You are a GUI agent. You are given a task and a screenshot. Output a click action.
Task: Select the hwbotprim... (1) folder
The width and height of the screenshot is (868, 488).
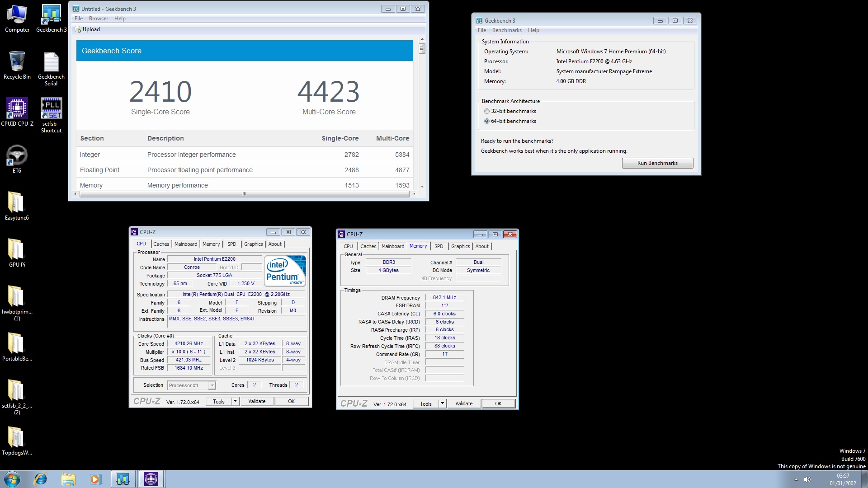(x=17, y=303)
